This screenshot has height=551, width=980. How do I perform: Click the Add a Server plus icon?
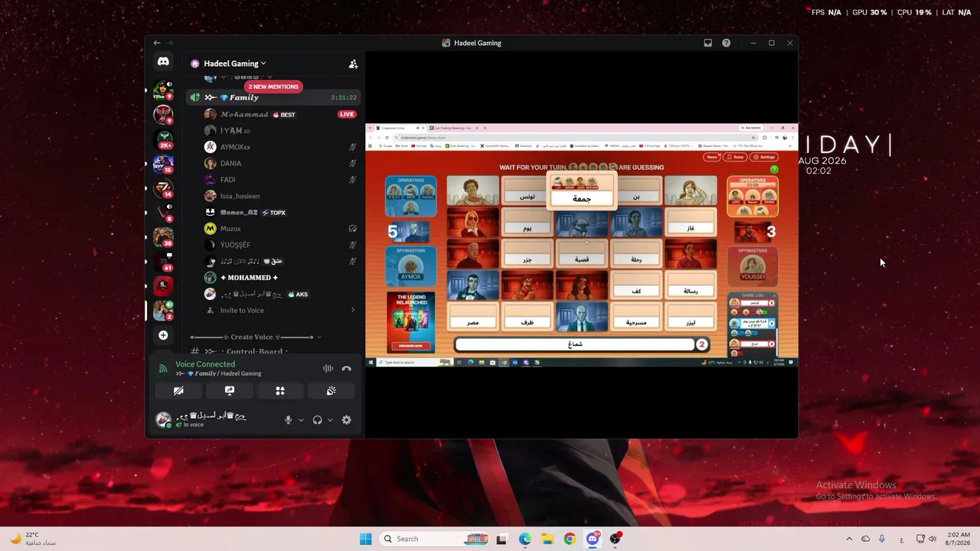163,335
